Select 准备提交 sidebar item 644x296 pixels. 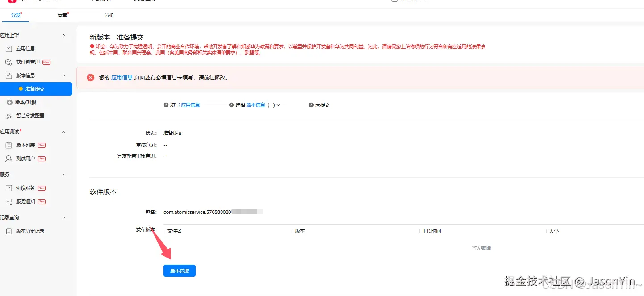[36, 89]
